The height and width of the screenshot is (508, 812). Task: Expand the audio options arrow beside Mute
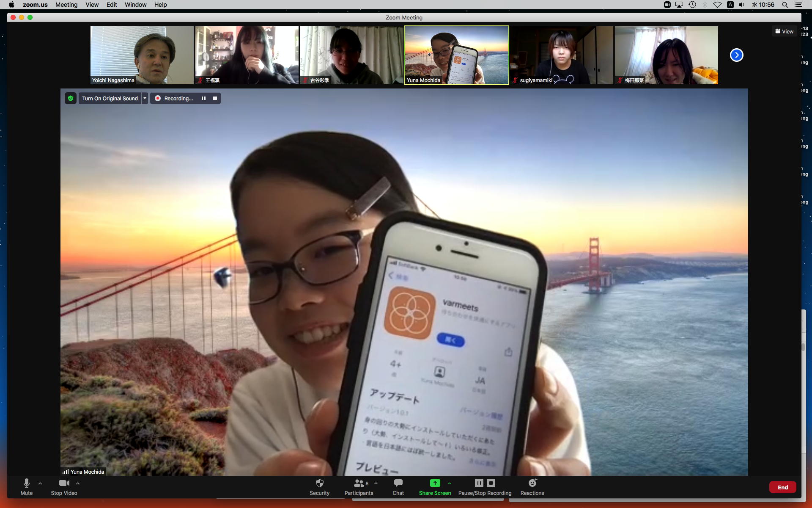pyautogui.click(x=40, y=483)
